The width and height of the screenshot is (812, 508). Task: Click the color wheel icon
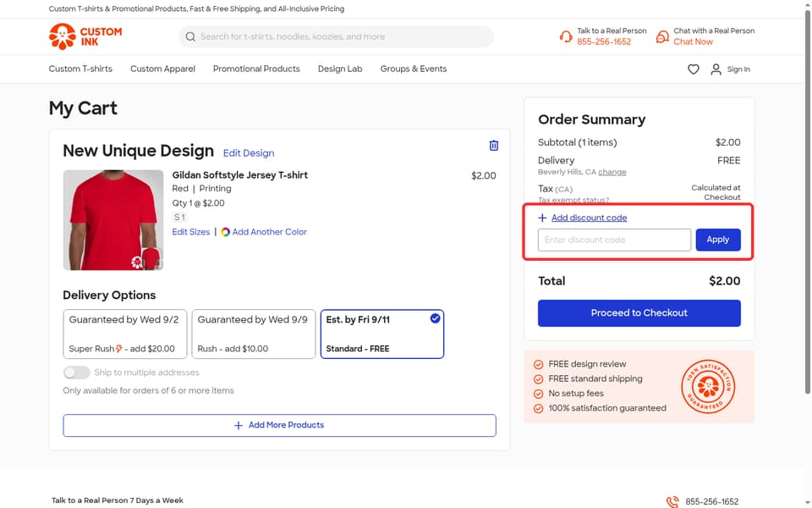pyautogui.click(x=225, y=232)
